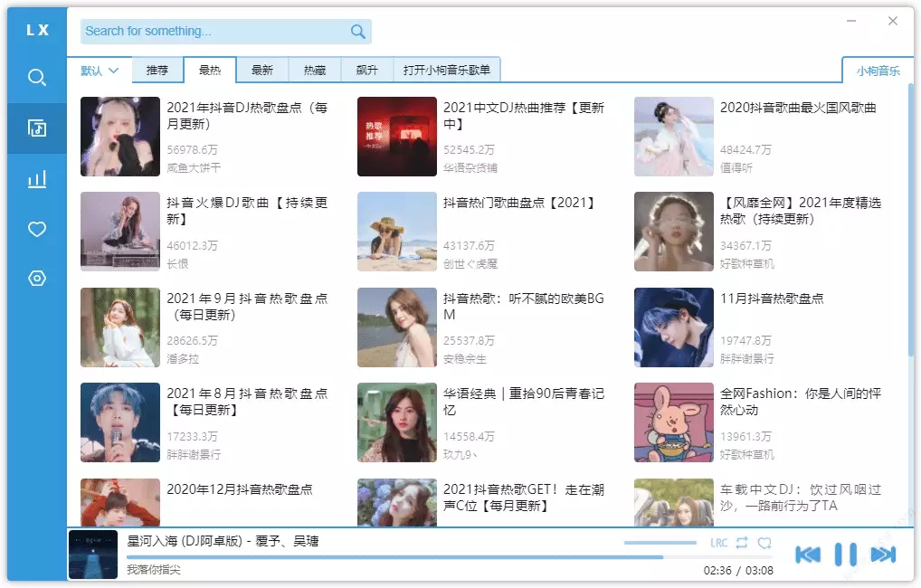The width and height of the screenshot is (921, 588).
Task: Open the favorites heart page in sidebar
Action: pyautogui.click(x=36, y=230)
